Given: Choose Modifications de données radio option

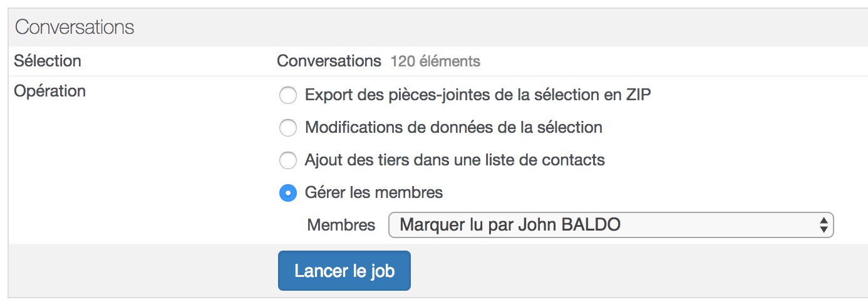Looking at the screenshot, I should pyautogui.click(x=287, y=128).
